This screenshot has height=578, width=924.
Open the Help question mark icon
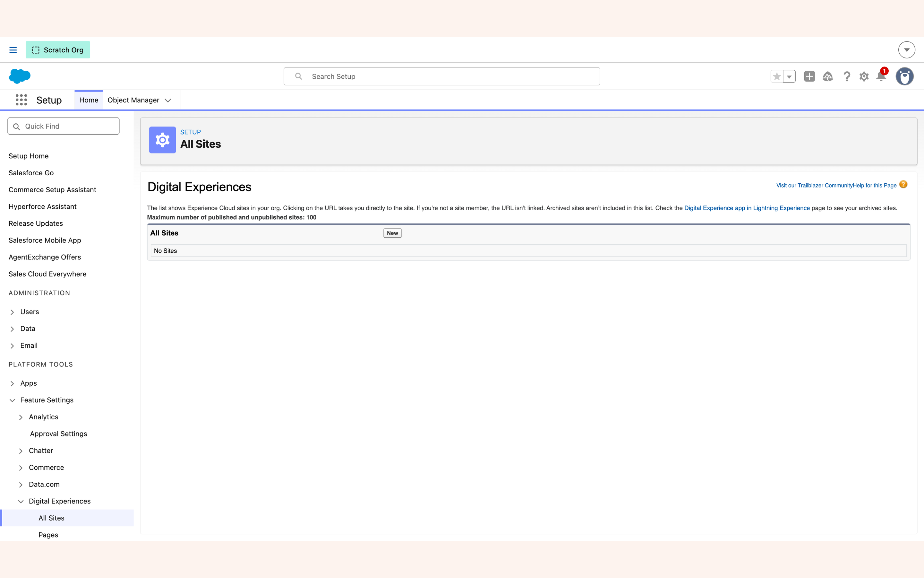click(846, 76)
